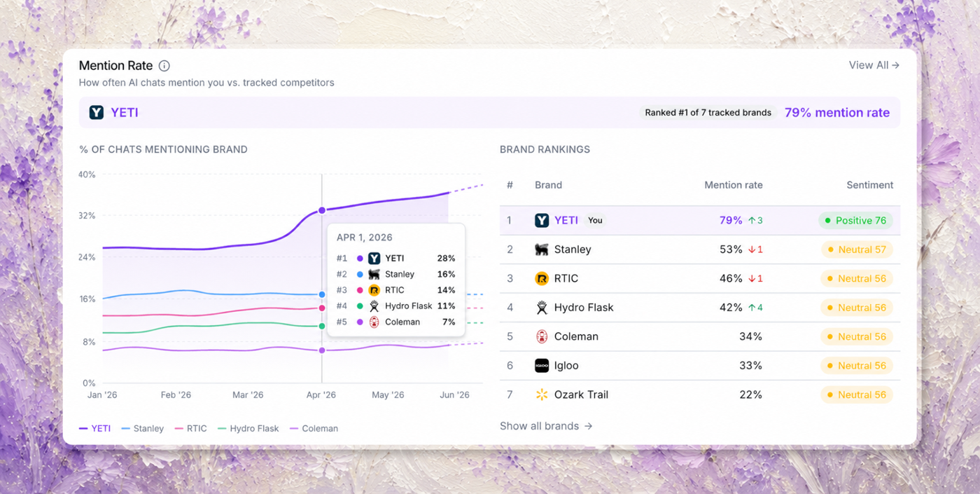This screenshot has width=980, height=494.
Task: Click the 28% YETI value in tooltip
Action: [446, 259]
